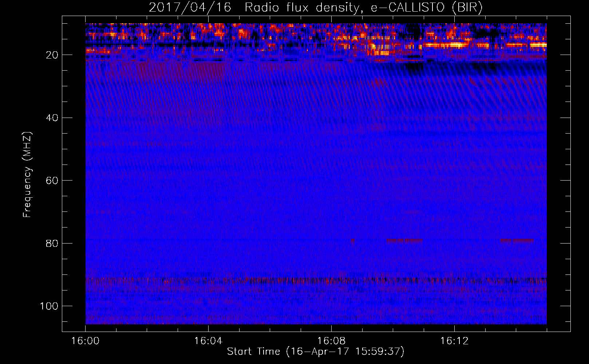Click the '20' frequency tick label
The height and width of the screenshot is (364, 589).
pyautogui.click(x=52, y=55)
